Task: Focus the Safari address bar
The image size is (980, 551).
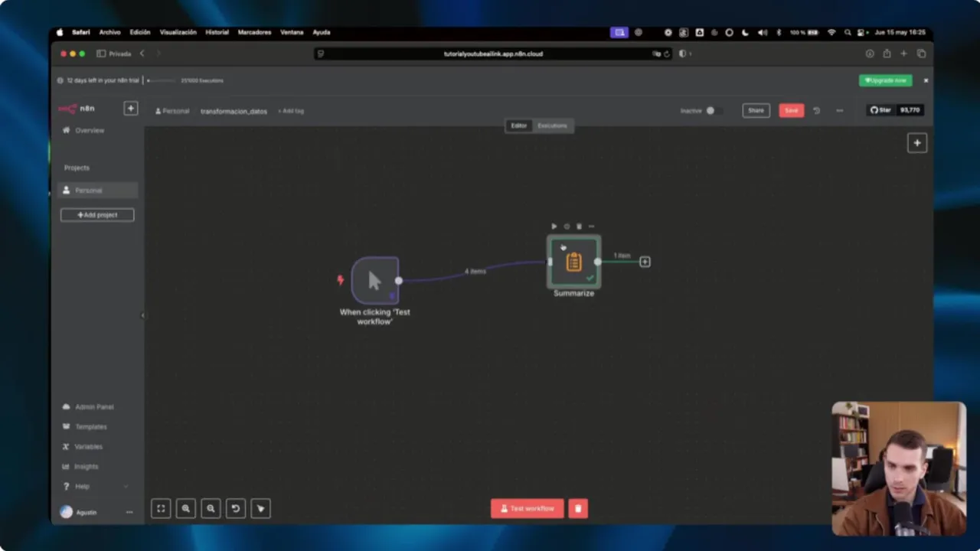Action: [493, 54]
